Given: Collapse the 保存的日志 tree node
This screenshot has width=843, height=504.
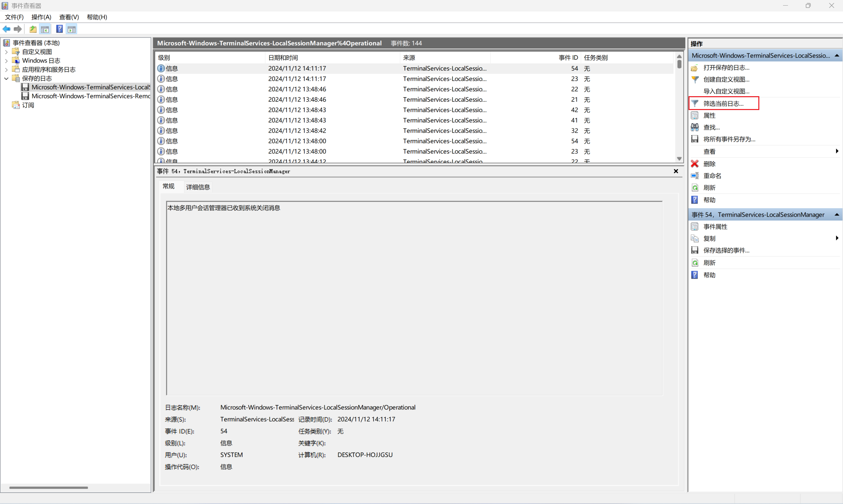Looking at the screenshot, I should pos(7,78).
